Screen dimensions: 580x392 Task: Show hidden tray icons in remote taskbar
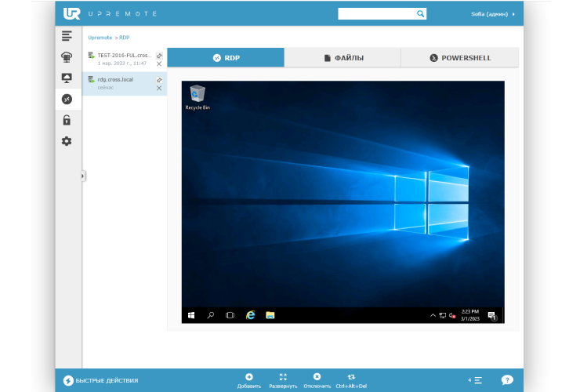point(433,315)
